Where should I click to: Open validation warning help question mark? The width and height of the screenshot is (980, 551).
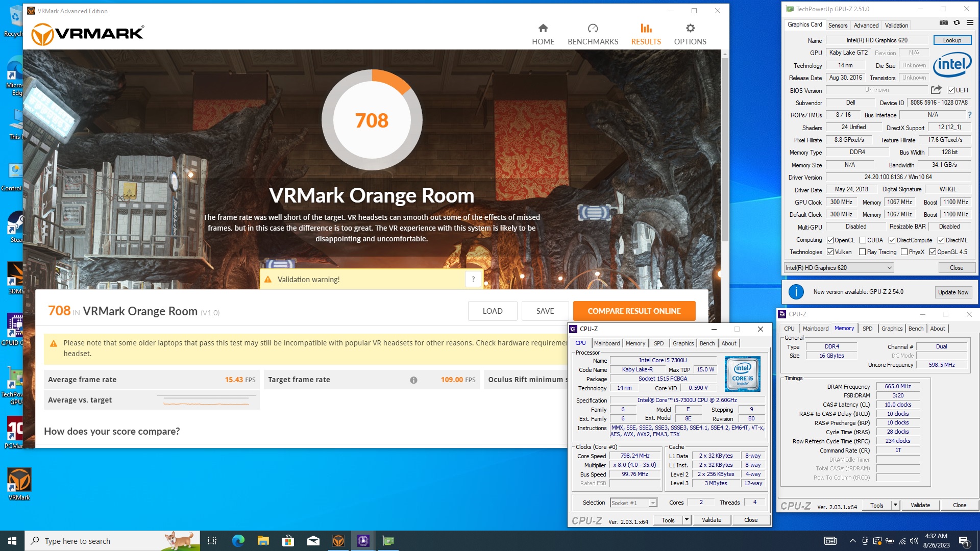(x=473, y=279)
